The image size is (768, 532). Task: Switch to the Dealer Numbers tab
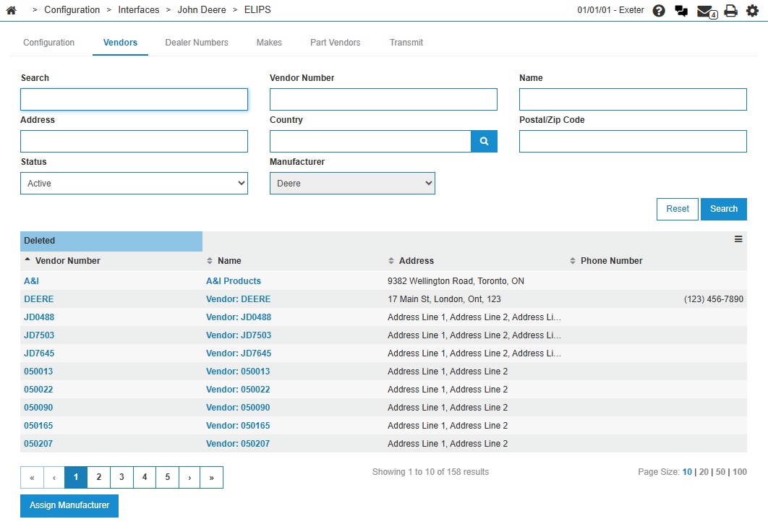(x=197, y=43)
